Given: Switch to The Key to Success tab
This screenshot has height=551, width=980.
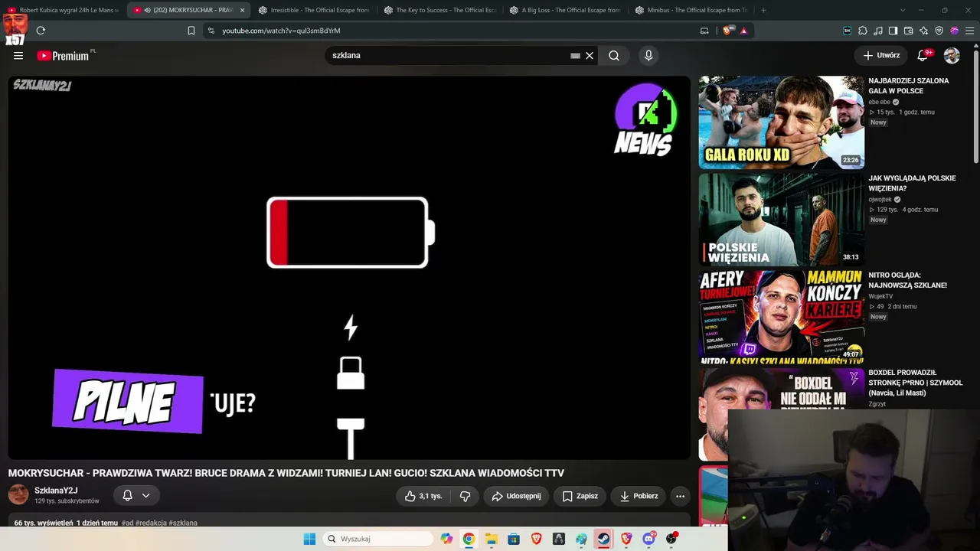Looking at the screenshot, I should tap(439, 10).
